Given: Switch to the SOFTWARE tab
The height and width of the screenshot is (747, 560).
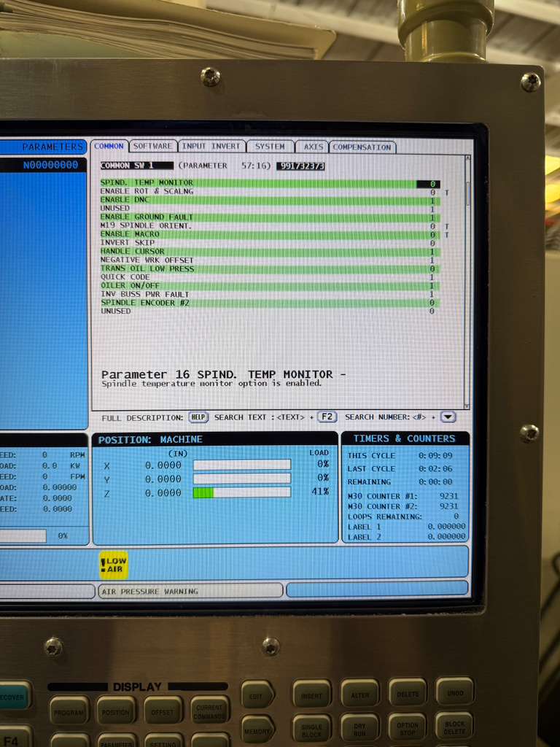Looking at the screenshot, I should [153, 147].
